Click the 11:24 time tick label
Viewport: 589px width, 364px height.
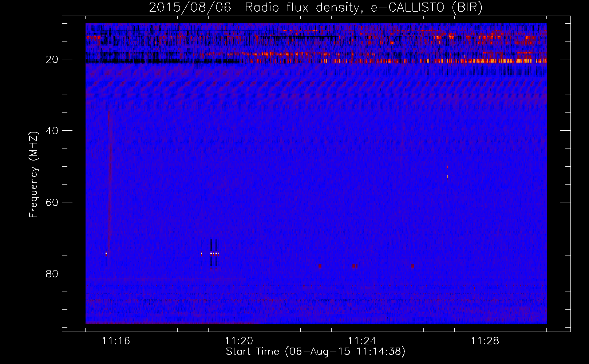[362, 341]
